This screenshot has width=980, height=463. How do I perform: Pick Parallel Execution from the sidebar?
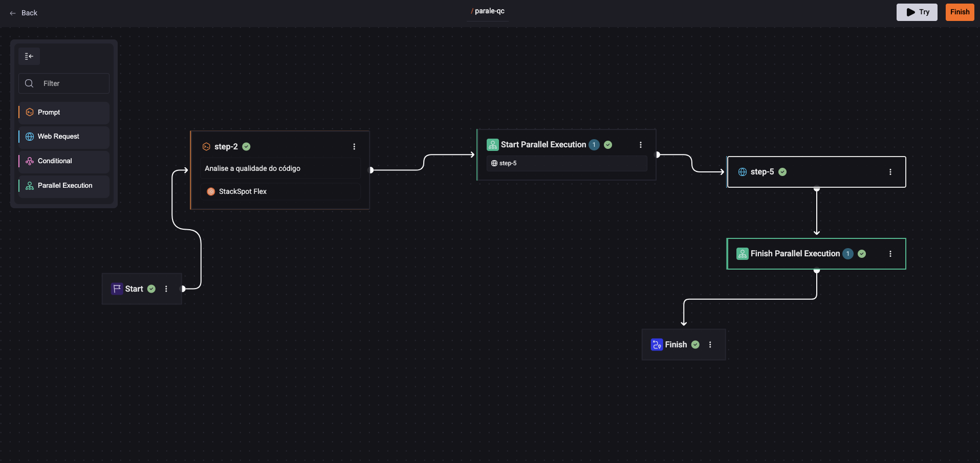point(64,186)
